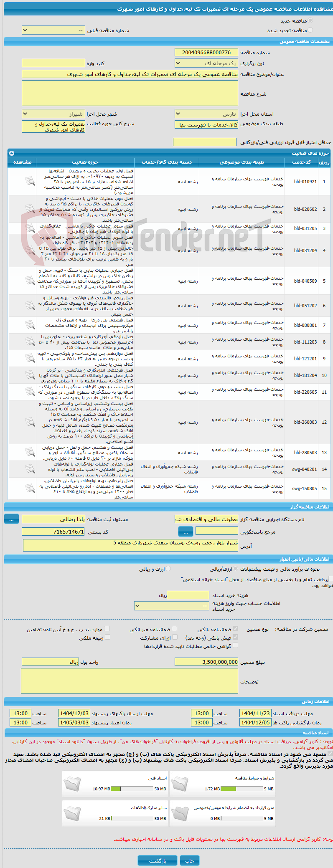The width and height of the screenshot is (333, 868).
Task: Click the کد پستی field
Action: click(53, 531)
